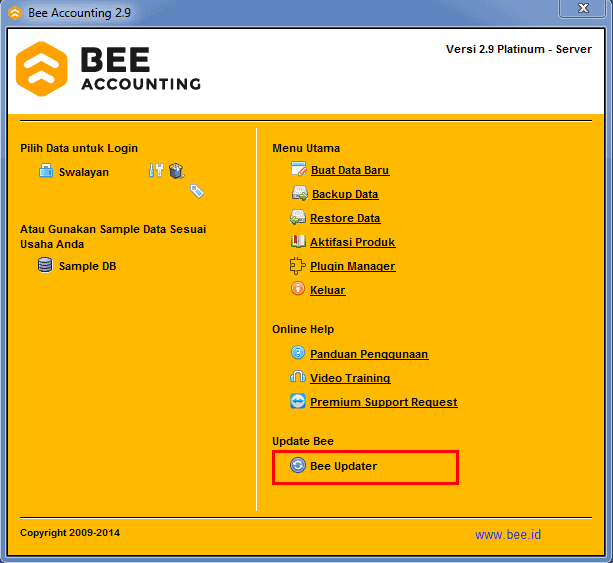613x563 pixels.
Task: Click the blue tag icon below Swalayan
Action: pyautogui.click(x=197, y=191)
